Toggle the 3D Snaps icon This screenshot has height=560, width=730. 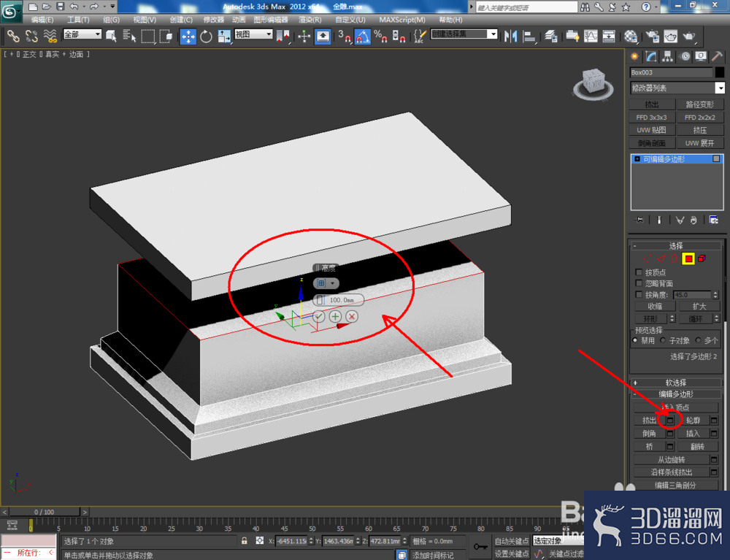click(x=345, y=36)
